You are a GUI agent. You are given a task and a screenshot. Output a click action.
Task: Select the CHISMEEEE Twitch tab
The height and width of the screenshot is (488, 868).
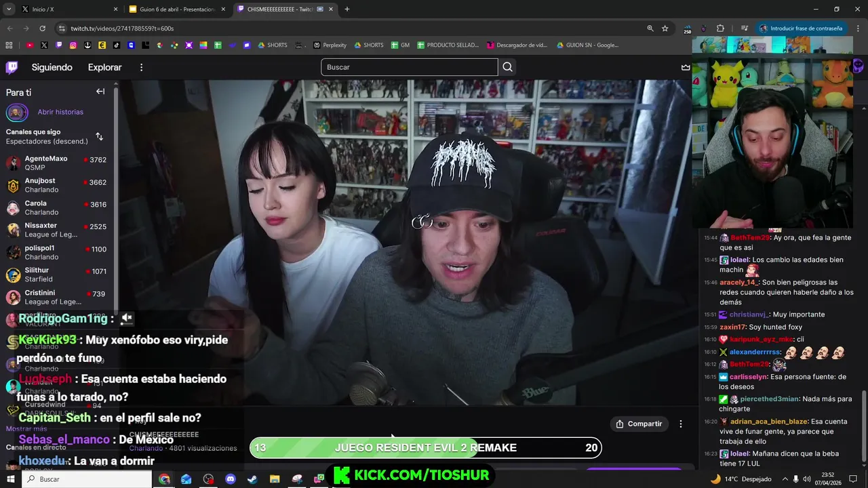tap(285, 9)
